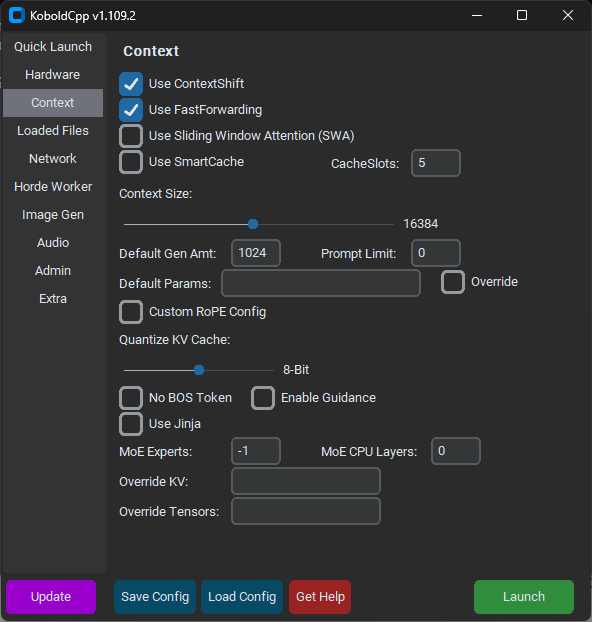Go to the Image Gen tab
Screen dimensions: 592x622
click(x=53, y=215)
